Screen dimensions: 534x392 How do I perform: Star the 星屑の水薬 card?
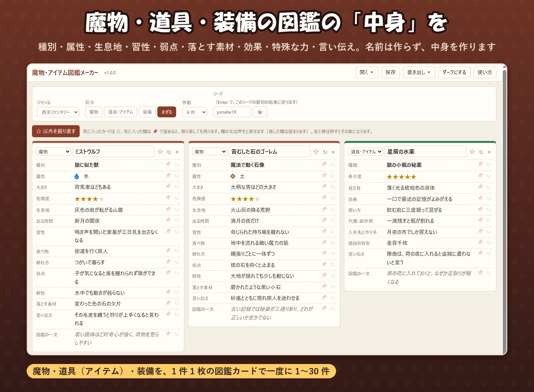click(x=472, y=152)
